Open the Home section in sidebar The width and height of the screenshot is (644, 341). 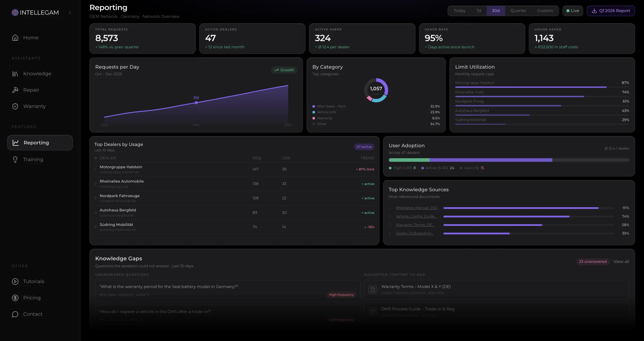(x=31, y=38)
